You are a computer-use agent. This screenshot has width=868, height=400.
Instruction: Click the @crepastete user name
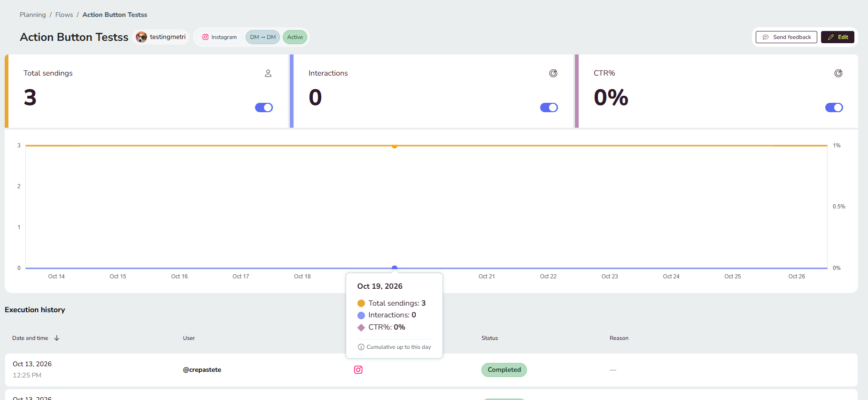point(202,370)
